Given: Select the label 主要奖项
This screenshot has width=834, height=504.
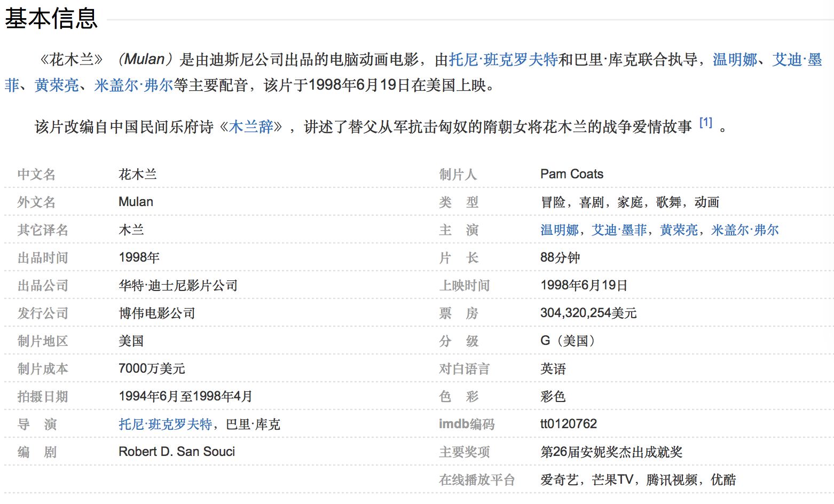Looking at the screenshot, I should pos(465,452).
